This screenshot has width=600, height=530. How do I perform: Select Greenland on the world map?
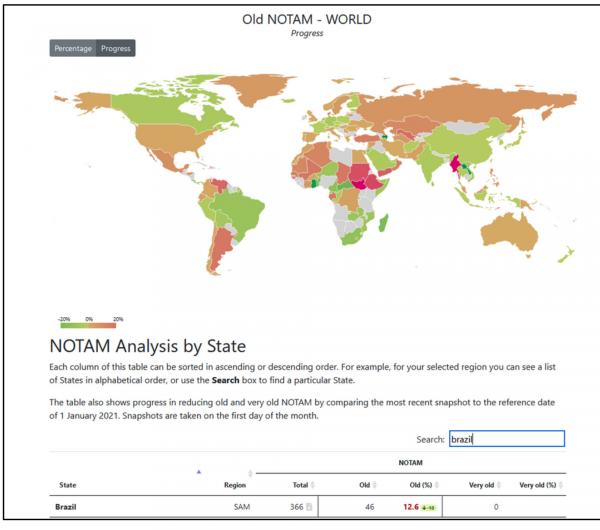click(x=256, y=88)
